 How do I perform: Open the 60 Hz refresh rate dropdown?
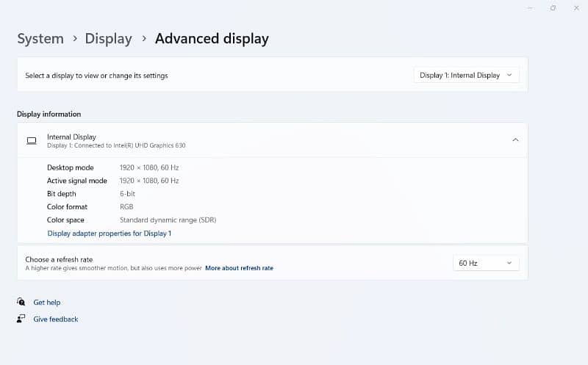click(486, 263)
